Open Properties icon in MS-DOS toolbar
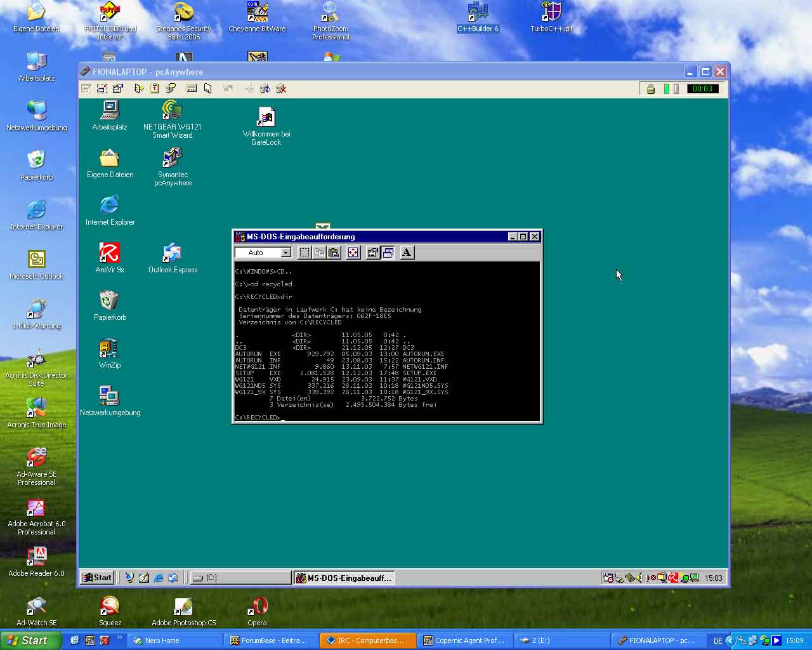 point(372,253)
